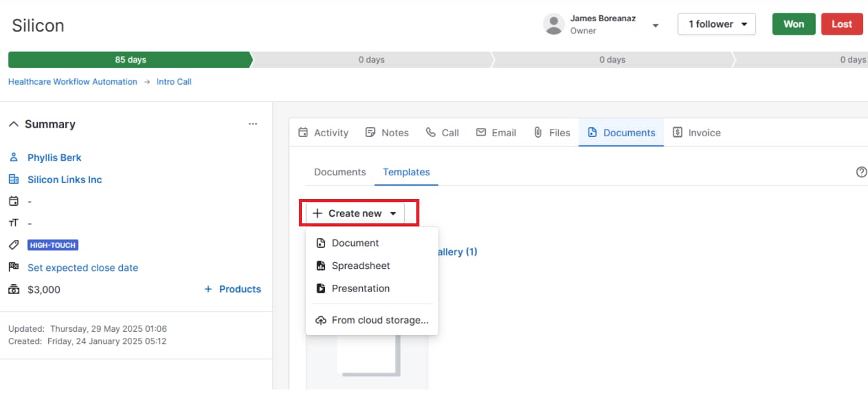Open the Documents sub-tab

[x=339, y=172]
